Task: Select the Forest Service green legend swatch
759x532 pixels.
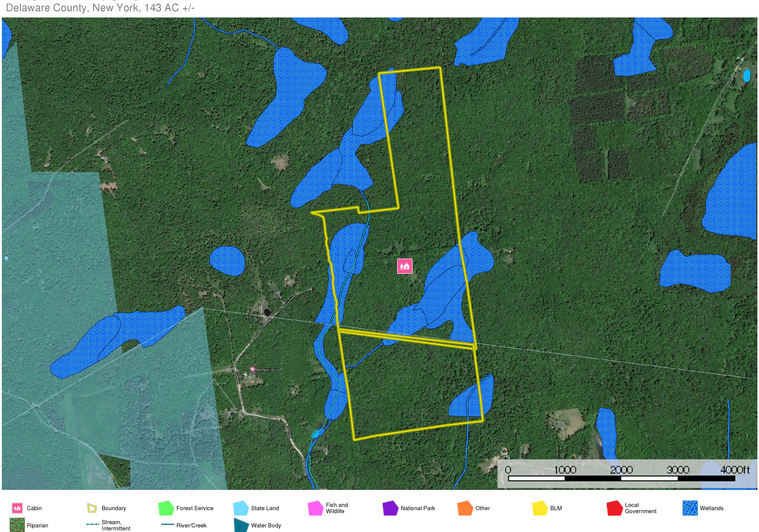Action: pyautogui.click(x=166, y=508)
